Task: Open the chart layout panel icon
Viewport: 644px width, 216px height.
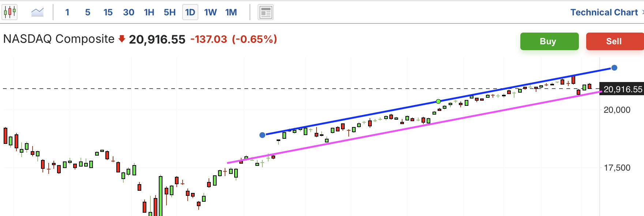Action: coord(266,12)
